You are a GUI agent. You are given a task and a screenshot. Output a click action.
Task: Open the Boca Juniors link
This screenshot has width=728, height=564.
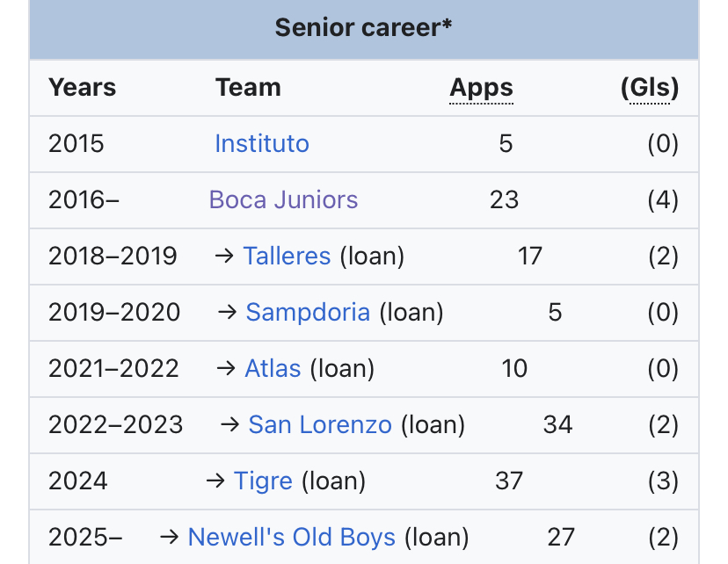(283, 199)
